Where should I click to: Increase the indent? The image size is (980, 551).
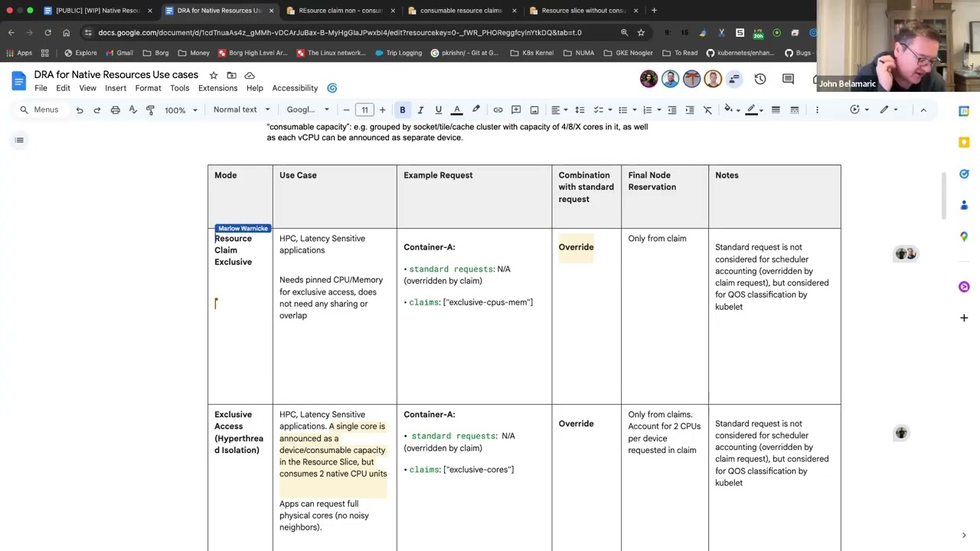click(x=690, y=110)
